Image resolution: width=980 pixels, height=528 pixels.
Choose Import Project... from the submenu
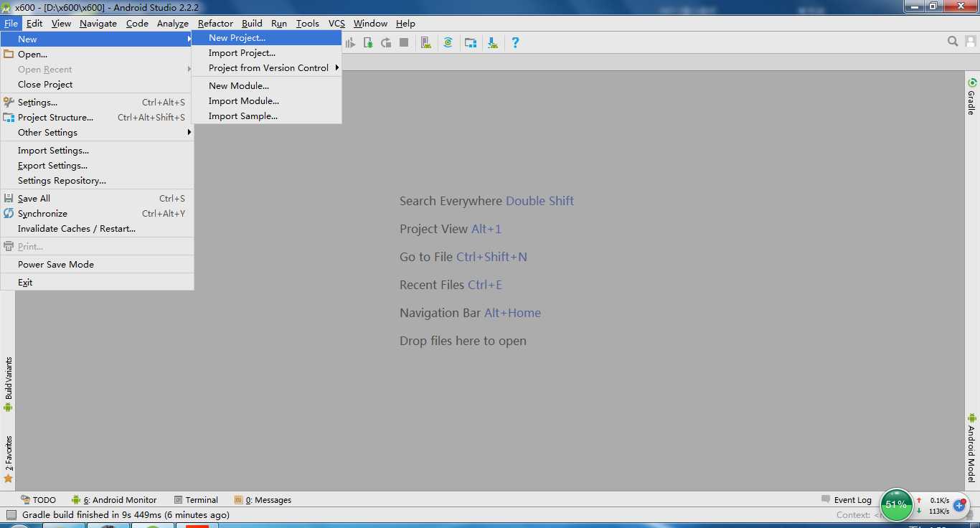pos(267,53)
